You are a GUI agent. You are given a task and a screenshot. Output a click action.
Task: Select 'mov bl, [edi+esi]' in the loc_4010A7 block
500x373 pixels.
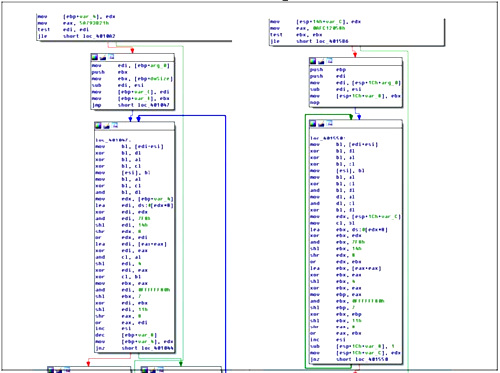[129, 146]
